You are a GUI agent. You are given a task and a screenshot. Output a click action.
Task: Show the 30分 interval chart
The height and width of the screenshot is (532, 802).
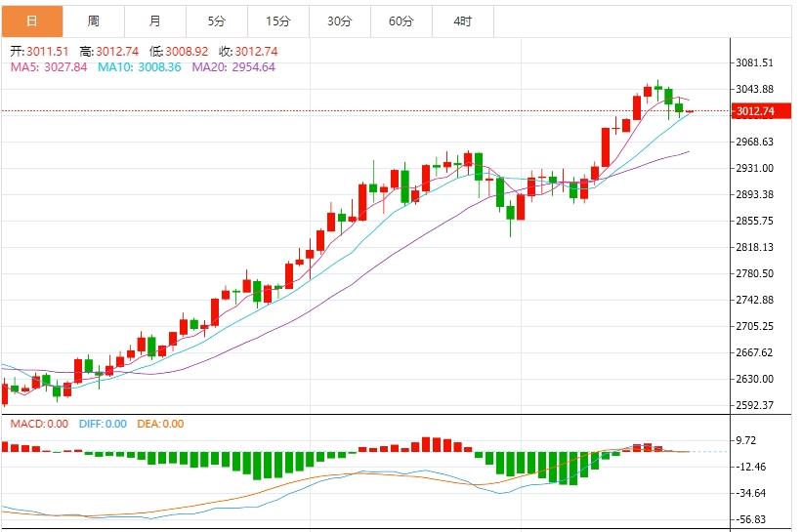pos(340,20)
